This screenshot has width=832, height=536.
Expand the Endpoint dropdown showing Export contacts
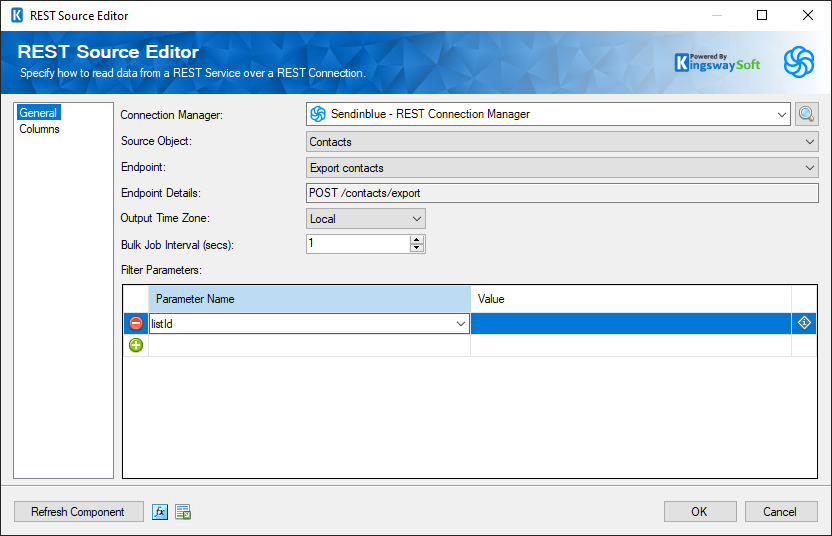(810, 168)
